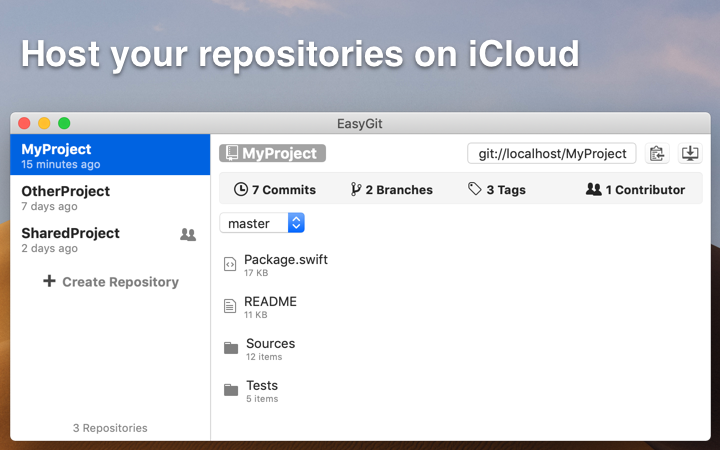Image resolution: width=720 pixels, height=450 pixels.
Task: Open the master branch dropdown
Action: [262, 223]
